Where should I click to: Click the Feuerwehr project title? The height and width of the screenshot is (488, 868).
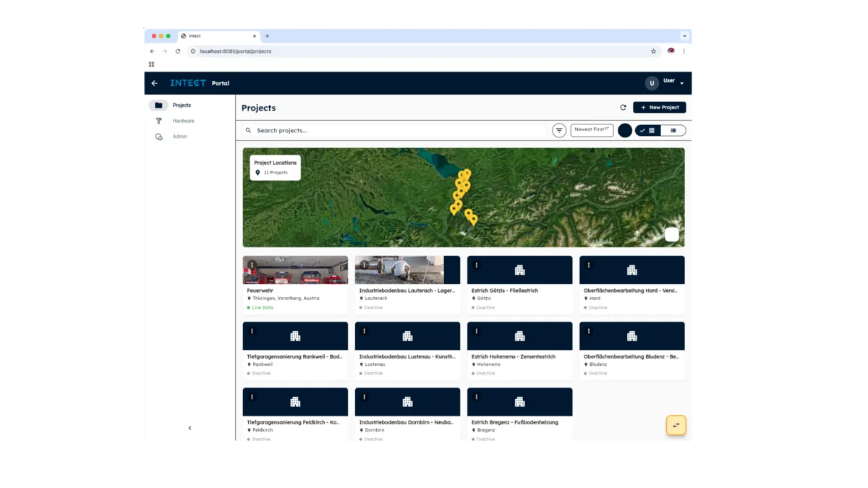click(x=260, y=291)
